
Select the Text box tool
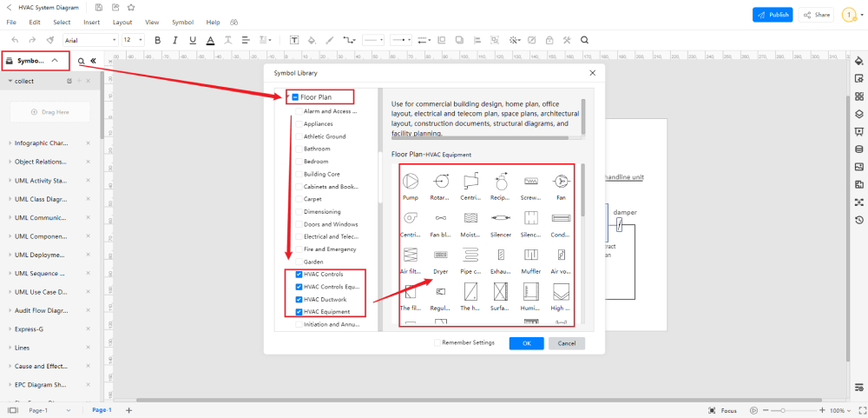point(294,40)
